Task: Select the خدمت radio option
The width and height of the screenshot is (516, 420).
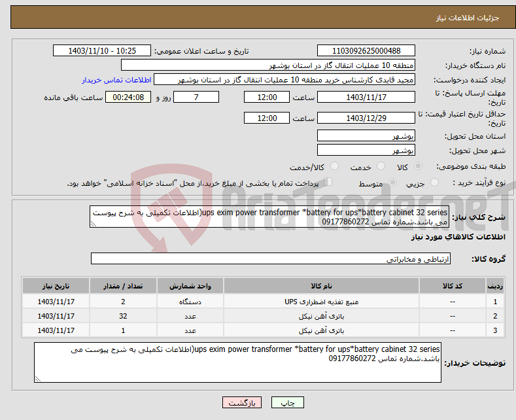Action: pyautogui.click(x=377, y=167)
